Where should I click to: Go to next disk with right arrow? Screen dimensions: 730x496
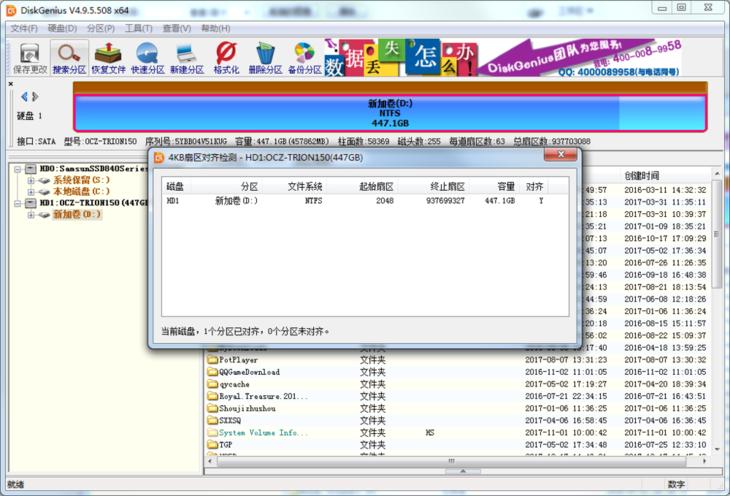click(x=35, y=96)
